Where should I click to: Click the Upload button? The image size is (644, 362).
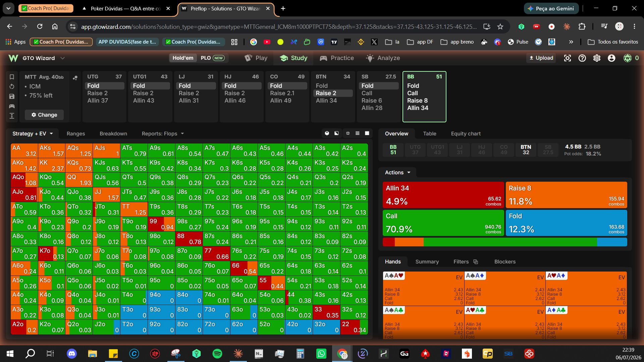(x=541, y=58)
